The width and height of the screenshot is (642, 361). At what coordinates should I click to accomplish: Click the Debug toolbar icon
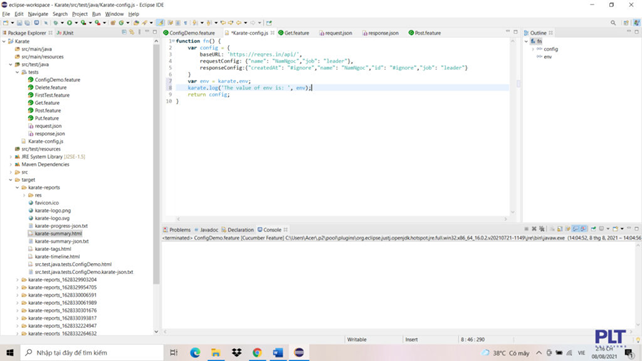point(55,23)
